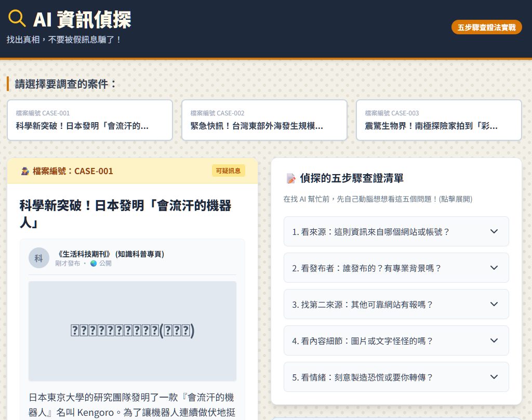Expand step 1. 看來源 question
The width and height of the screenshot is (532, 420).
click(x=396, y=231)
